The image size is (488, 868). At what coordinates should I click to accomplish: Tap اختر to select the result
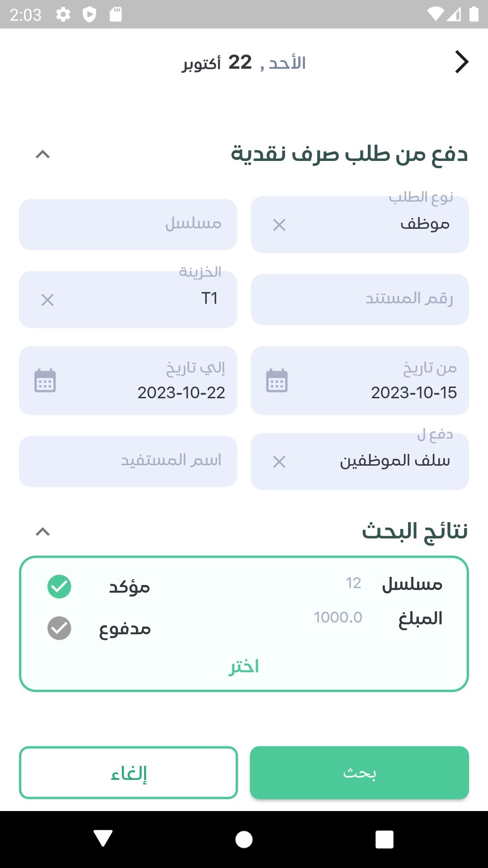244,666
